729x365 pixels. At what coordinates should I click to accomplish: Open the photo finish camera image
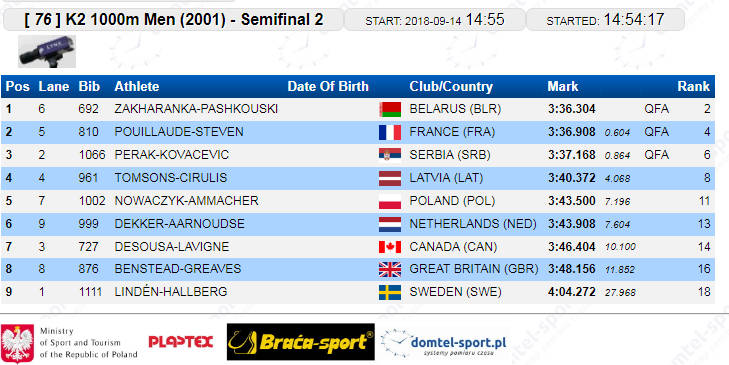[46, 51]
